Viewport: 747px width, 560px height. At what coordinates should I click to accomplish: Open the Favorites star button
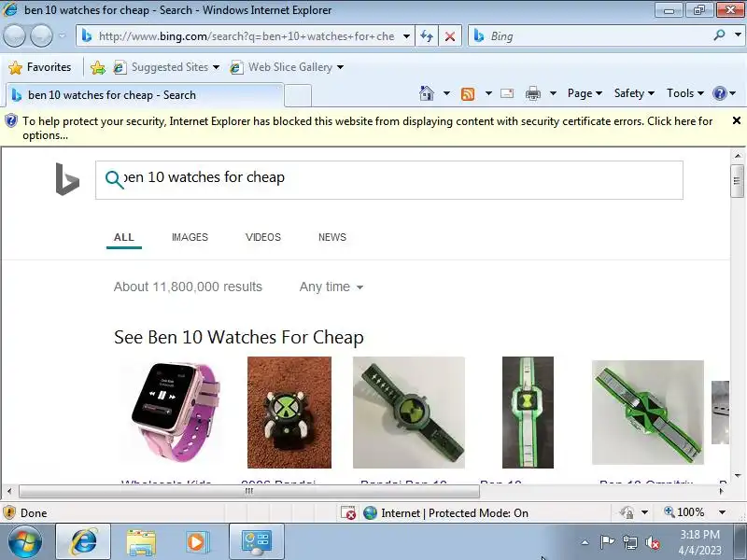(40, 67)
